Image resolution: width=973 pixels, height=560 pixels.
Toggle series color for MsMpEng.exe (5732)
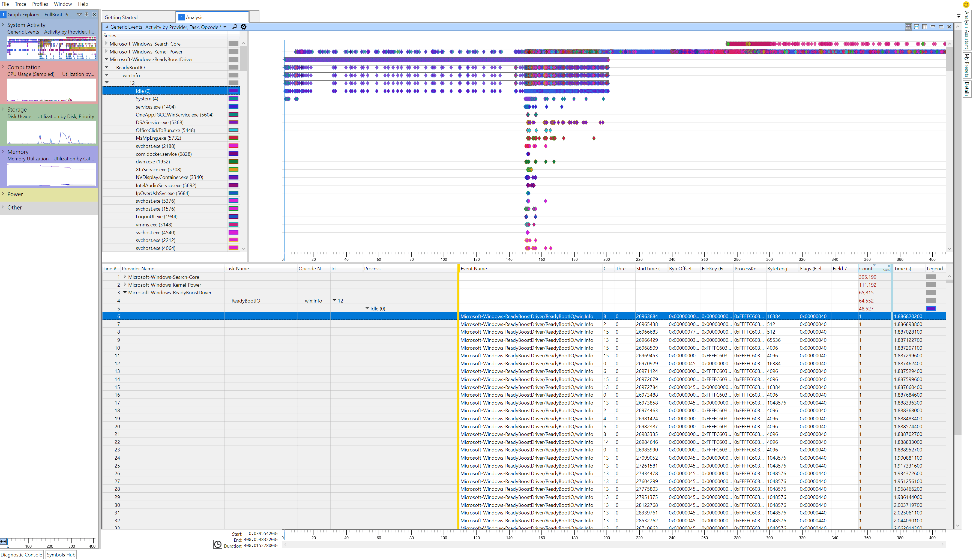[x=233, y=138]
